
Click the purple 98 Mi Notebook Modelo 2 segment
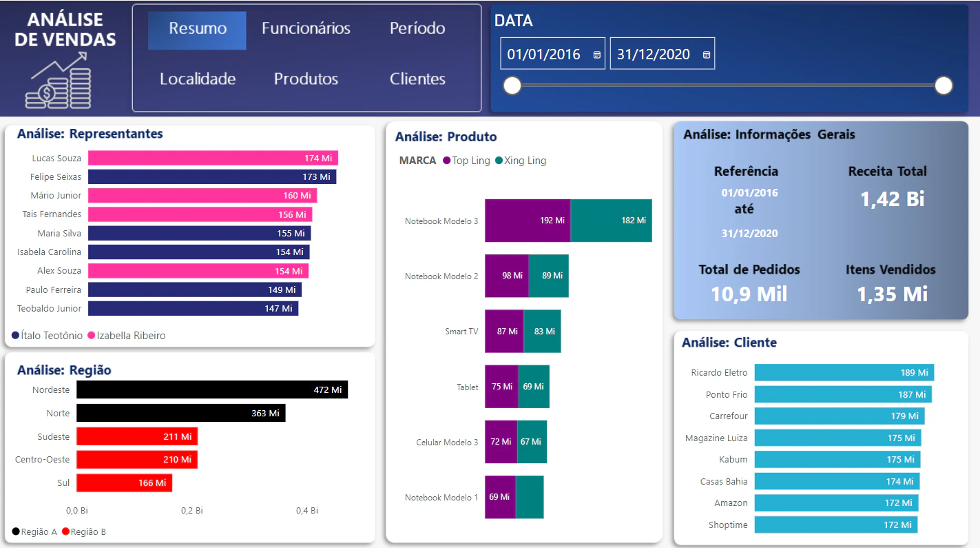(507, 276)
